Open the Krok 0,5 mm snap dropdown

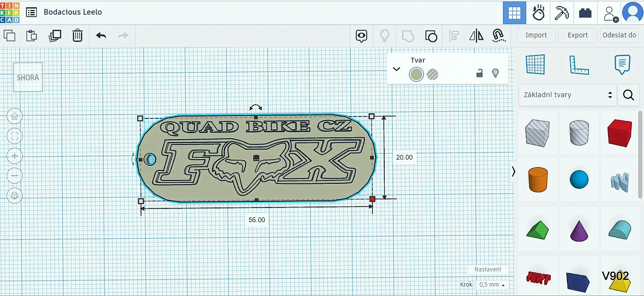point(492,285)
